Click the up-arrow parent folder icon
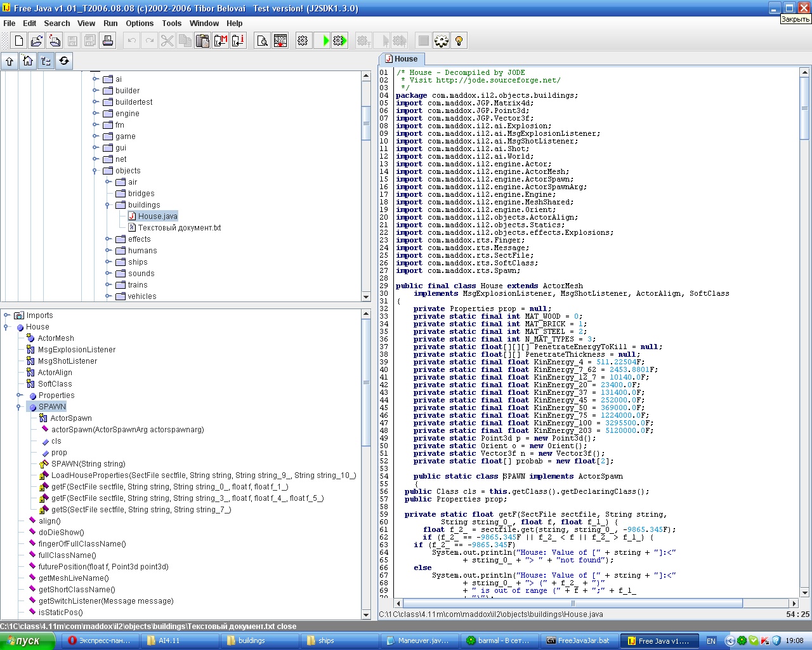812x650 pixels. pyautogui.click(x=10, y=61)
